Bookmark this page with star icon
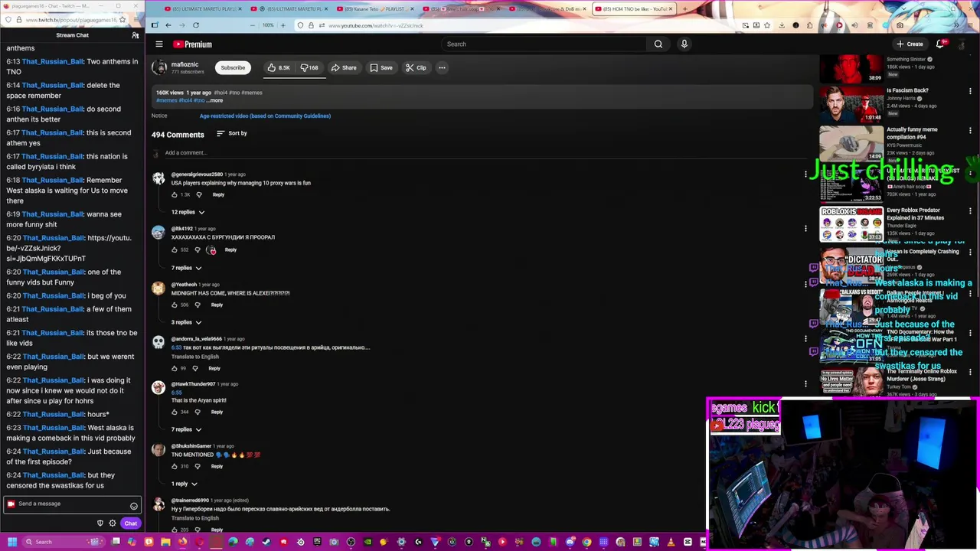 [x=767, y=25]
